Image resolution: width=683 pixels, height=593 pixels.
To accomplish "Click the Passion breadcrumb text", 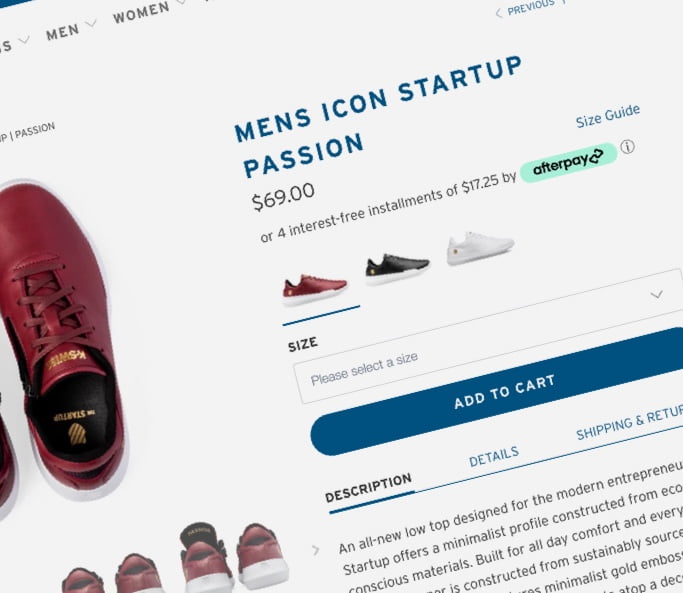I will 35,130.
